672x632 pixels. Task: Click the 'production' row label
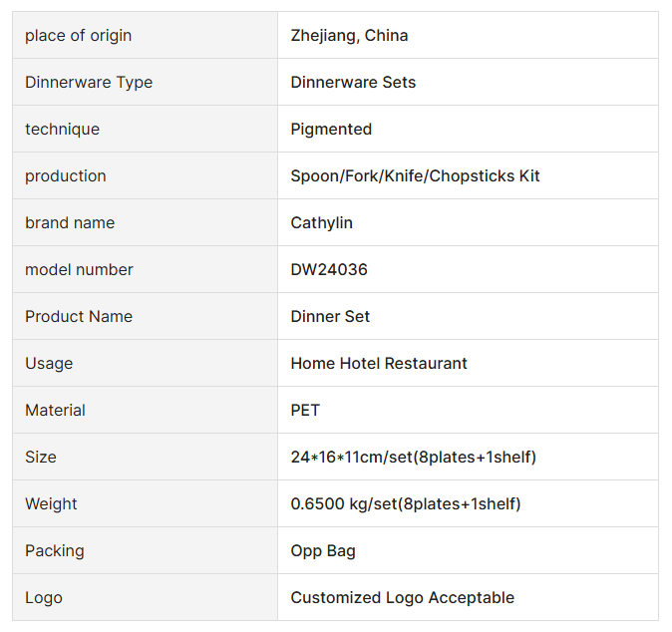tap(65, 176)
